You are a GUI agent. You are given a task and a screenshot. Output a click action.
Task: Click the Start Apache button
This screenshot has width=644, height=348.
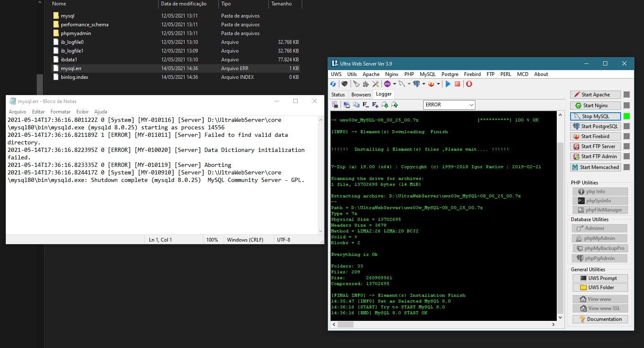pos(596,95)
